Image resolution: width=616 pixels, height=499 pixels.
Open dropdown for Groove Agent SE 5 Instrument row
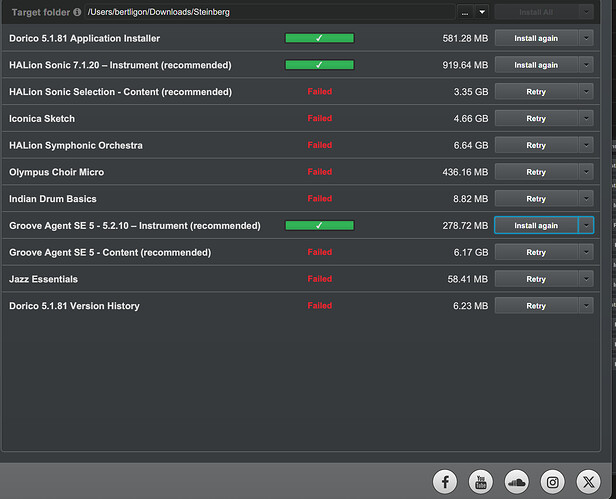[586, 225]
